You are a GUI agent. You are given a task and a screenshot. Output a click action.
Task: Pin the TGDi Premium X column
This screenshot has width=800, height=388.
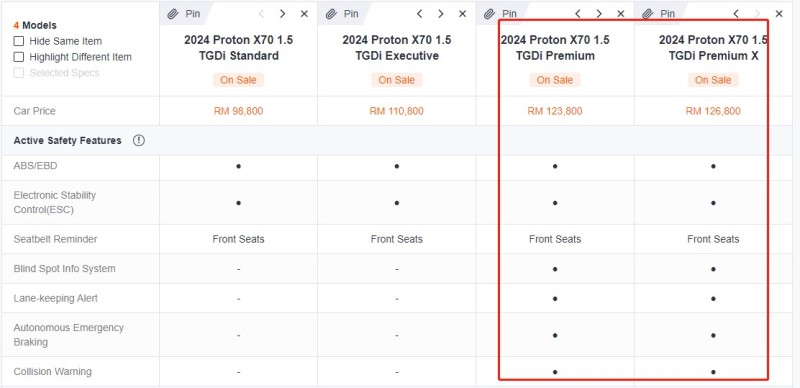coord(659,14)
